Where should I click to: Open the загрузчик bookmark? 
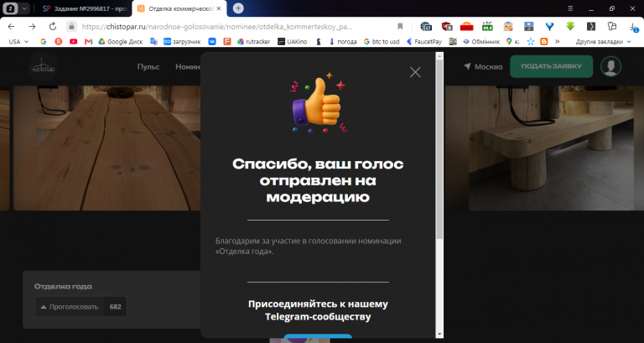coord(182,41)
